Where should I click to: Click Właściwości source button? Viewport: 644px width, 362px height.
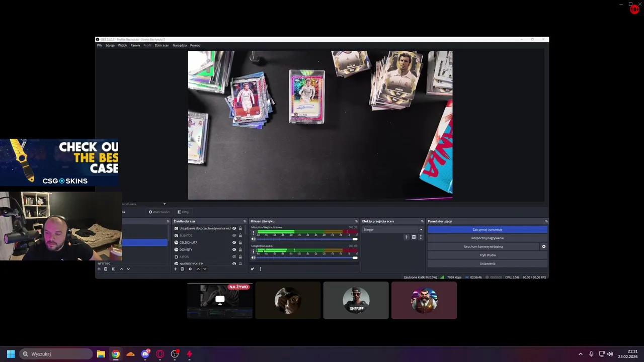pos(159,212)
